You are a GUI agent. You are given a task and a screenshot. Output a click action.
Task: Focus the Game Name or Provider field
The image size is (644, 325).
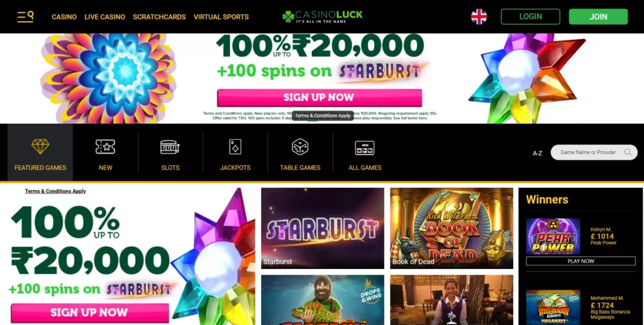594,152
